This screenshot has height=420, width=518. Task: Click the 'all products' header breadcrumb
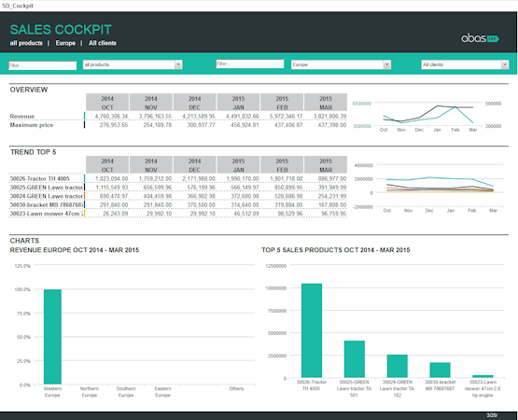[x=26, y=43]
